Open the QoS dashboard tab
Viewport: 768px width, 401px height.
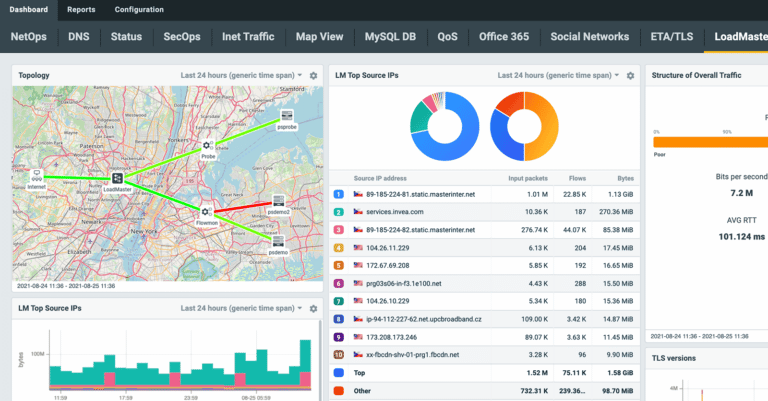click(447, 37)
